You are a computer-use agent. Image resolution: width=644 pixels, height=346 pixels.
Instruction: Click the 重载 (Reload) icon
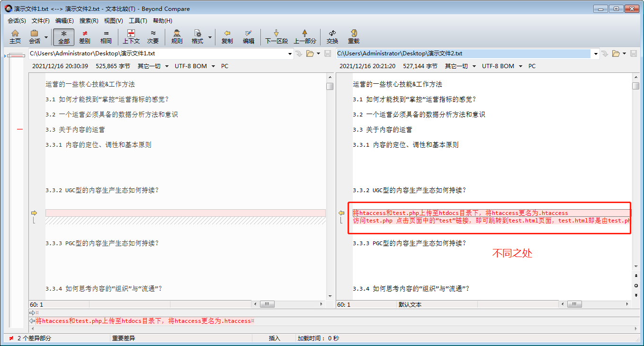[x=354, y=36]
